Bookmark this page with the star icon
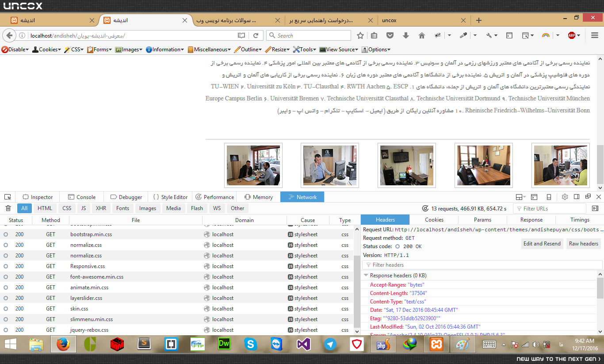The width and height of the screenshot is (604, 364). coord(360,35)
